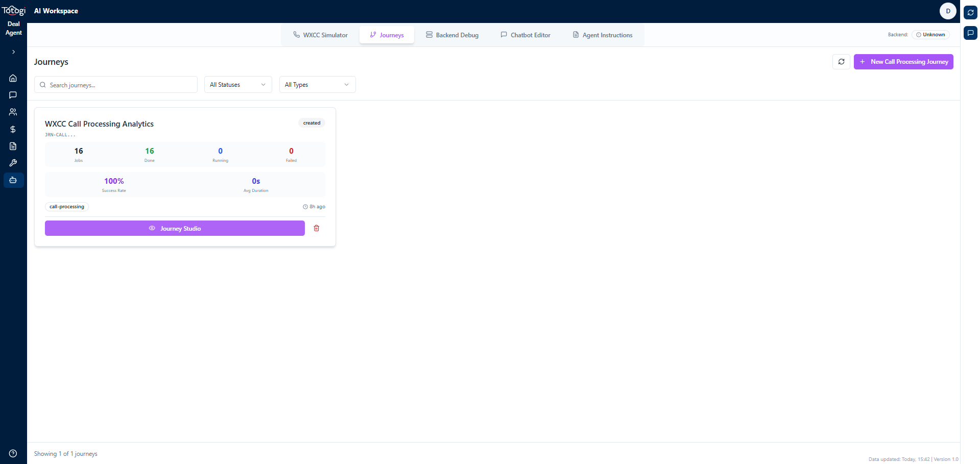
Task: Click the 8h ago timestamp
Action: click(314, 207)
